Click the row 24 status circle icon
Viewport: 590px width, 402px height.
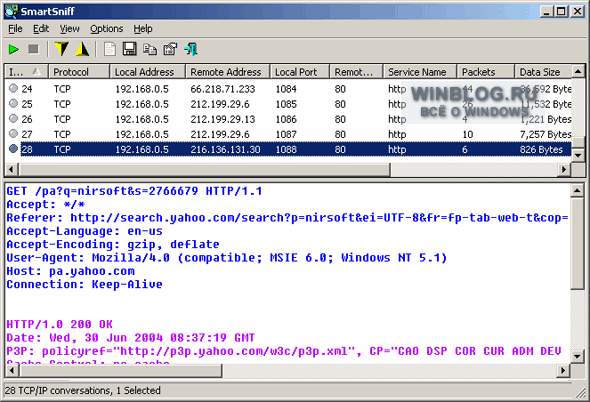coord(13,88)
